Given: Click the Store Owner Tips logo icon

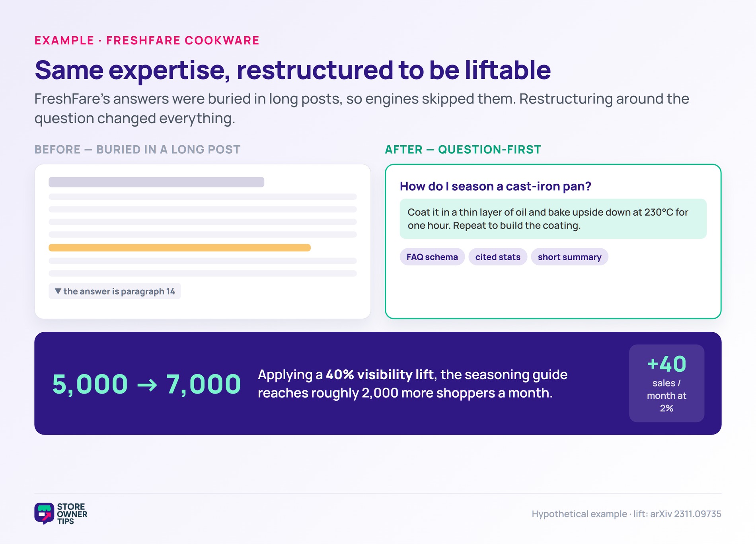Looking at the screenshot, I should tap(44, 513).
